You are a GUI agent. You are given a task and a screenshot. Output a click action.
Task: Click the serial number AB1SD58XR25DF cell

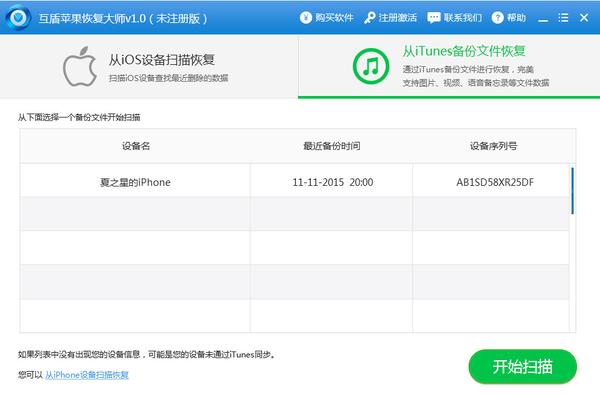click(x=495, y=182)
